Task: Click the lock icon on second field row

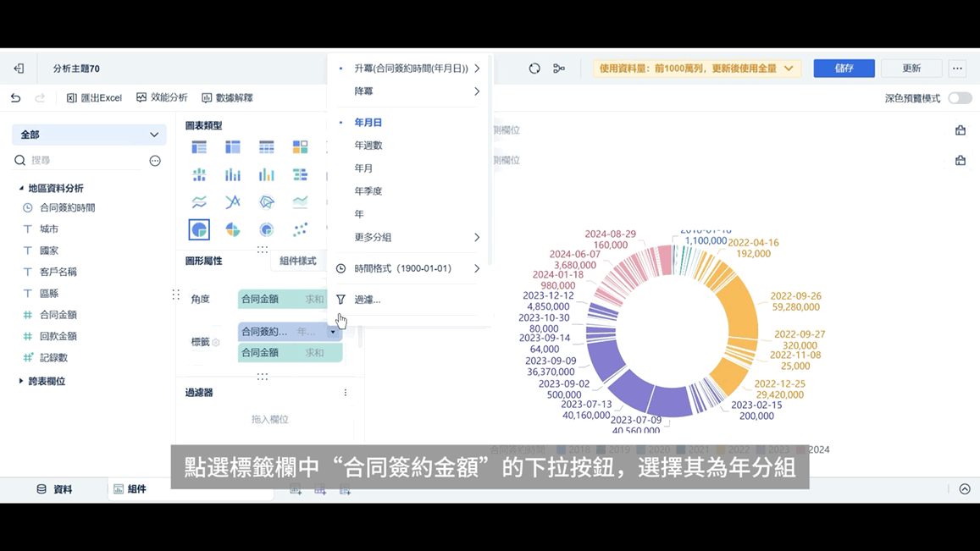Action: pos(961,160)
